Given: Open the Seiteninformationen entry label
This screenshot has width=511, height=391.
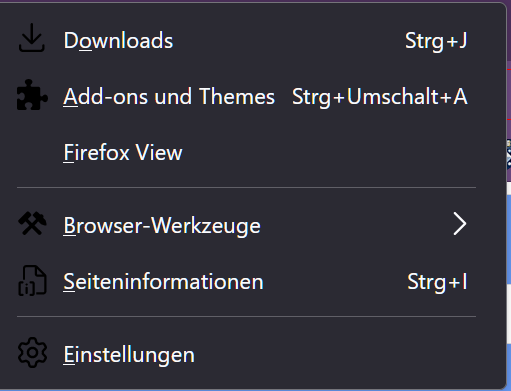Looking at the screenshot, I should coord(163,282).
